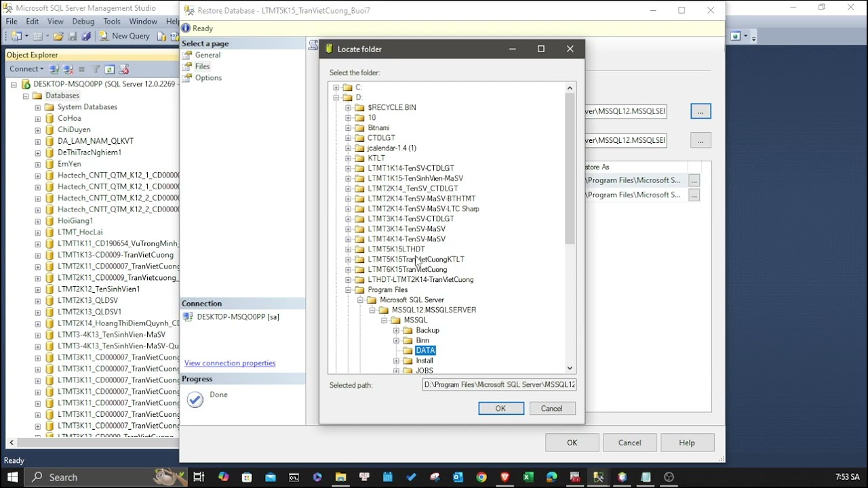Click the Windows Start button
This screenshot has width=868, height=488.
click(13, 477)
